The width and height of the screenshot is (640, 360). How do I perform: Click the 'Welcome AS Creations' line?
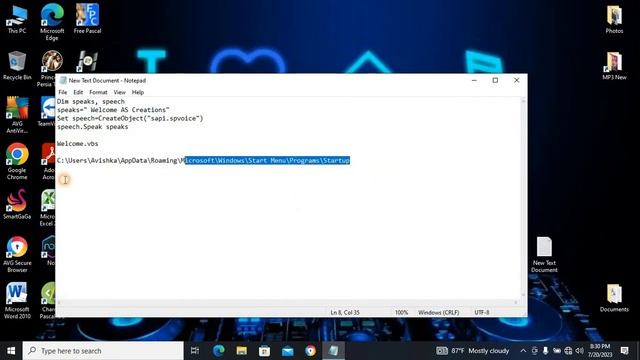point(113,110)
